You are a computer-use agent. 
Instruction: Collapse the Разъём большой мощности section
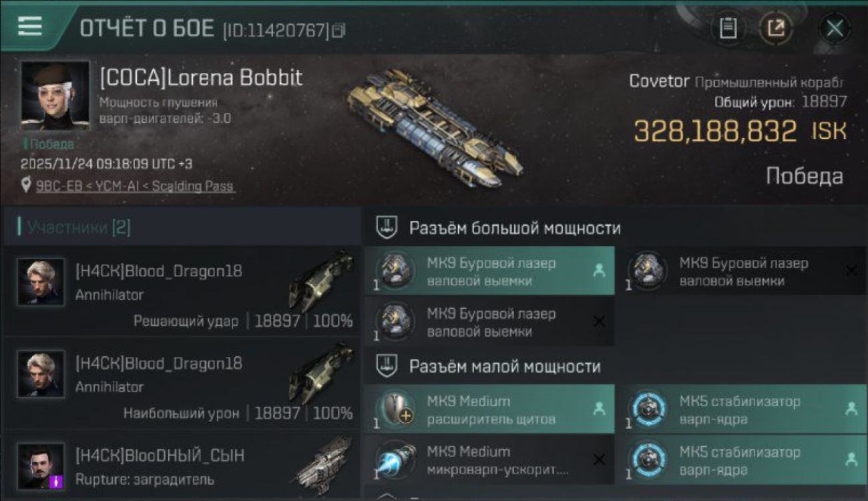click(387, 228)
